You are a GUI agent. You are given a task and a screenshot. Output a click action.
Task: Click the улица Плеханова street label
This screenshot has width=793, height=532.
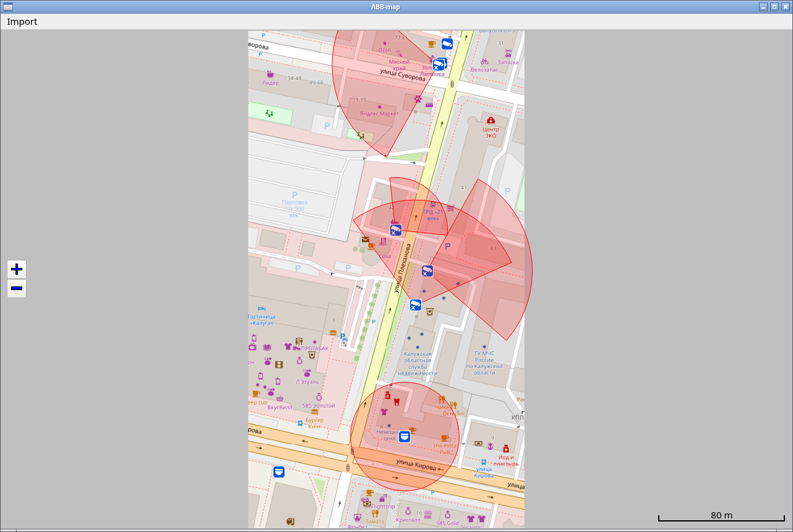[403, 268]
